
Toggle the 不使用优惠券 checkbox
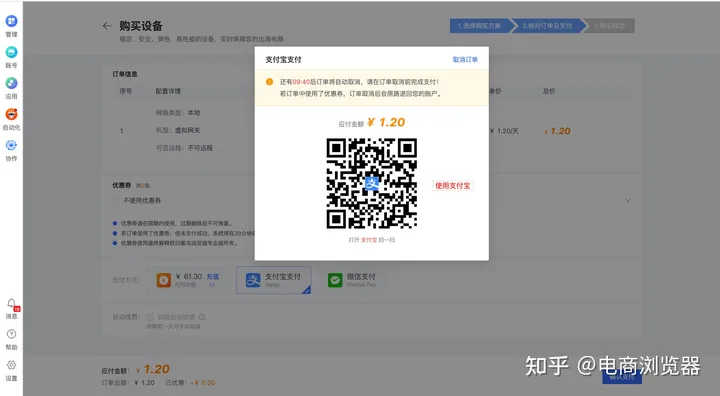[116, 201]
